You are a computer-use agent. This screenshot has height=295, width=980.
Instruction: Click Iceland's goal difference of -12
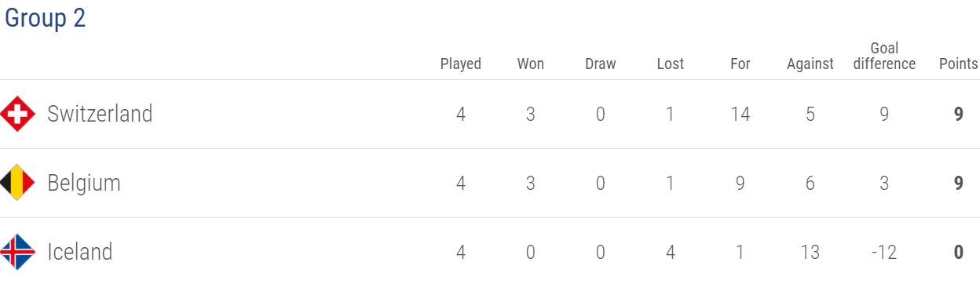(x=884, y=253)
